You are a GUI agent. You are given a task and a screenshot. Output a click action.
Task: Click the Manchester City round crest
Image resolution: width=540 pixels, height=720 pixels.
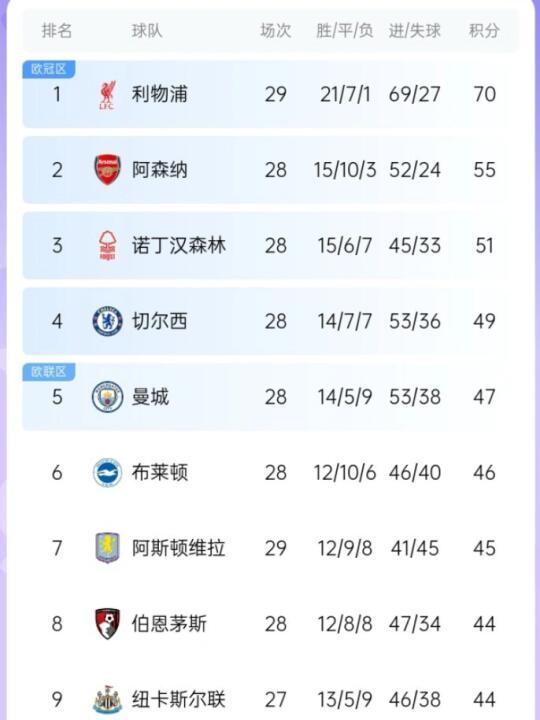pyautogui.click(x=107, y=397)
